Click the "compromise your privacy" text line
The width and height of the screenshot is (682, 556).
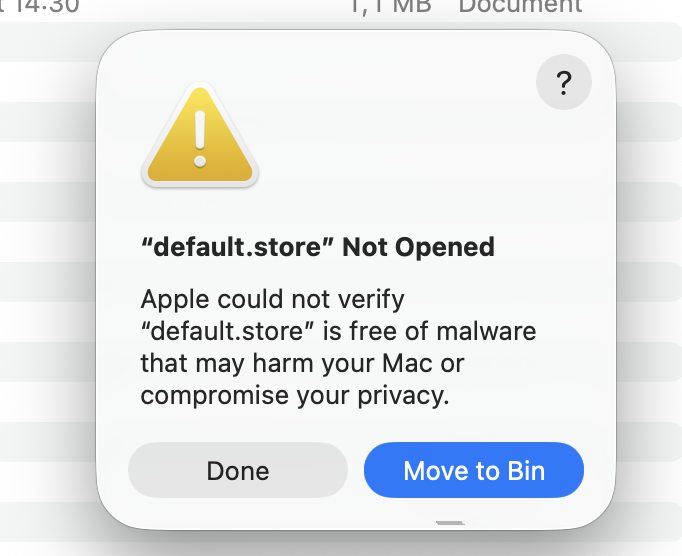coord(295,394)
